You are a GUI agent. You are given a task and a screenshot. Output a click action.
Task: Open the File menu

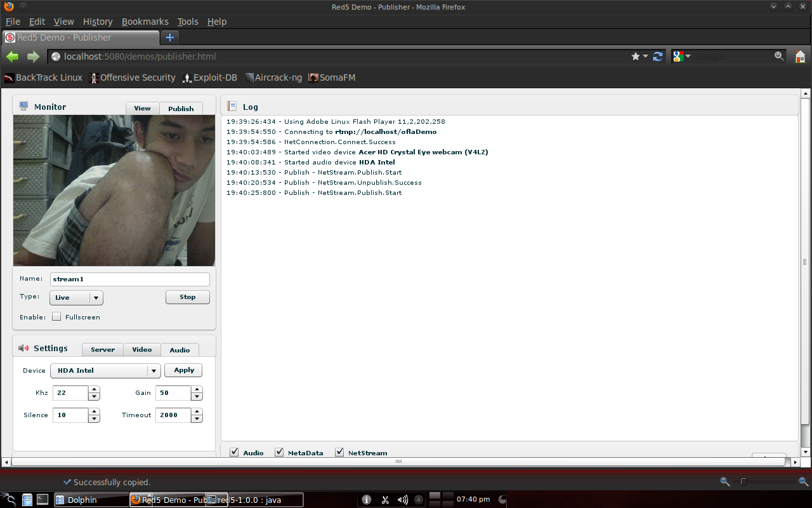coord(13,22)
